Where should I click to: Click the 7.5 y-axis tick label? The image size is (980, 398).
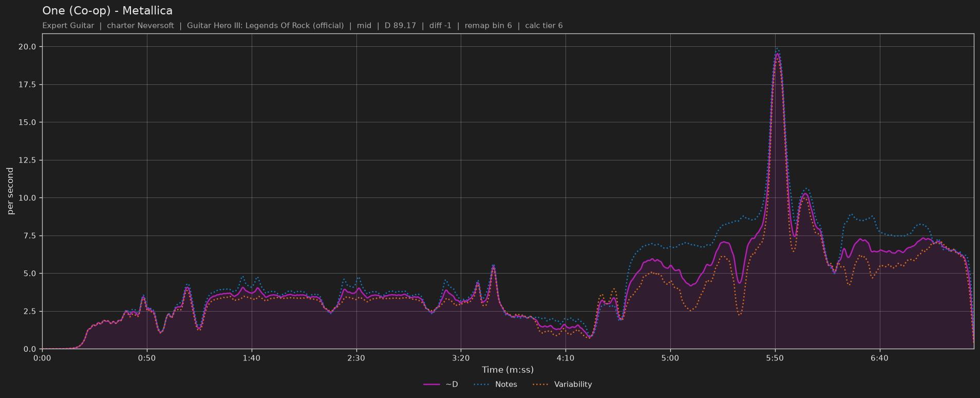(x=30, y=236)
